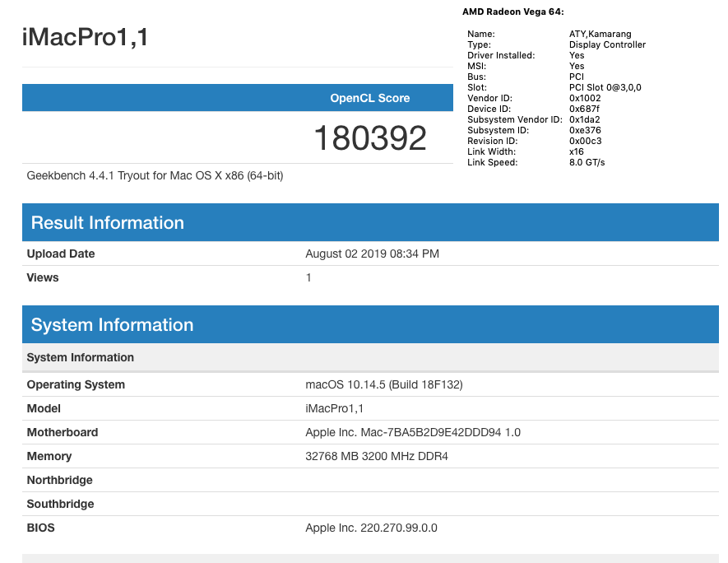Click the MSI label in GPU details

(x=476, y=66)
